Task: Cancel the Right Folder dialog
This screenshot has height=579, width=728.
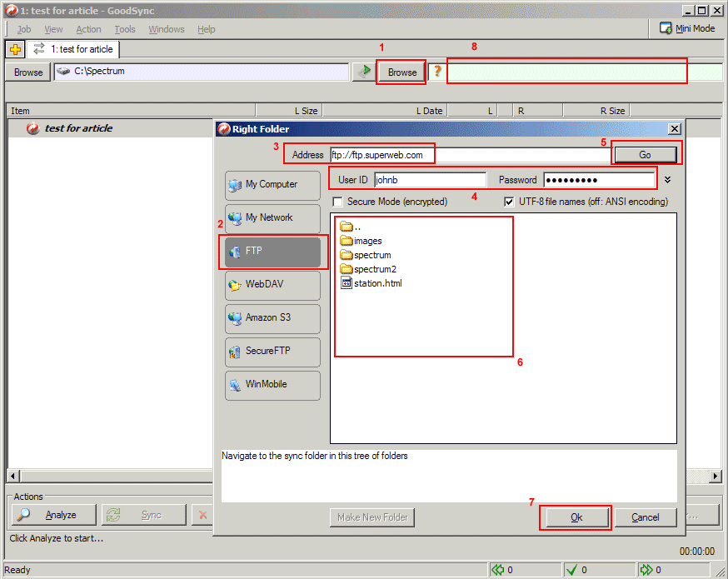Action: [645, 517]
